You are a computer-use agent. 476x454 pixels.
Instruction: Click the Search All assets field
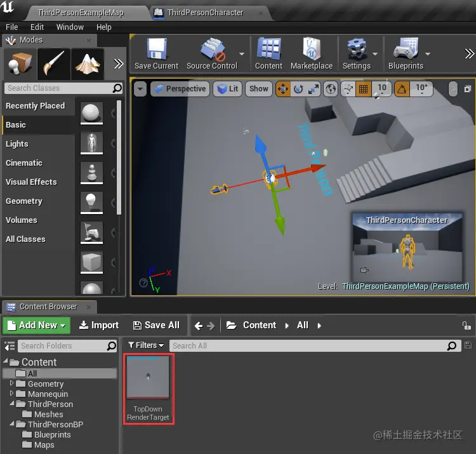(x=314, y=346)
